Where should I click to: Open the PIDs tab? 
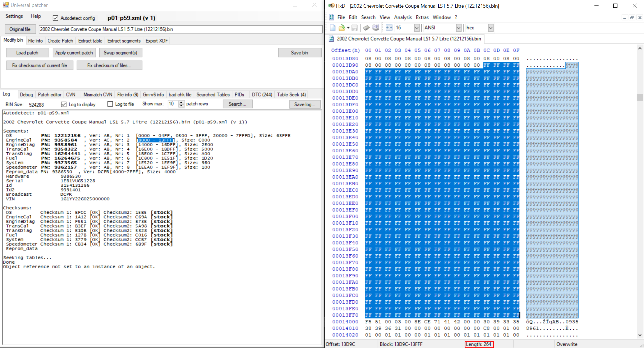(239, 95)
